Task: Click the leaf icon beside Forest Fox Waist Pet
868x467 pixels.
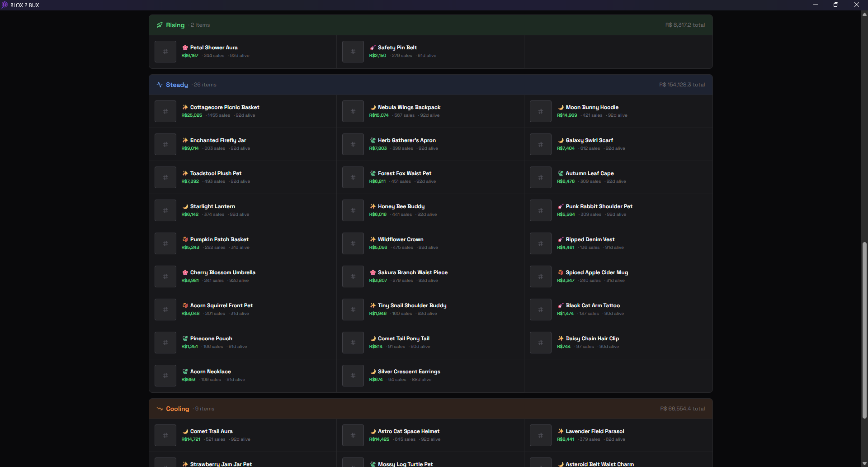Action: (x=373, y=173)
